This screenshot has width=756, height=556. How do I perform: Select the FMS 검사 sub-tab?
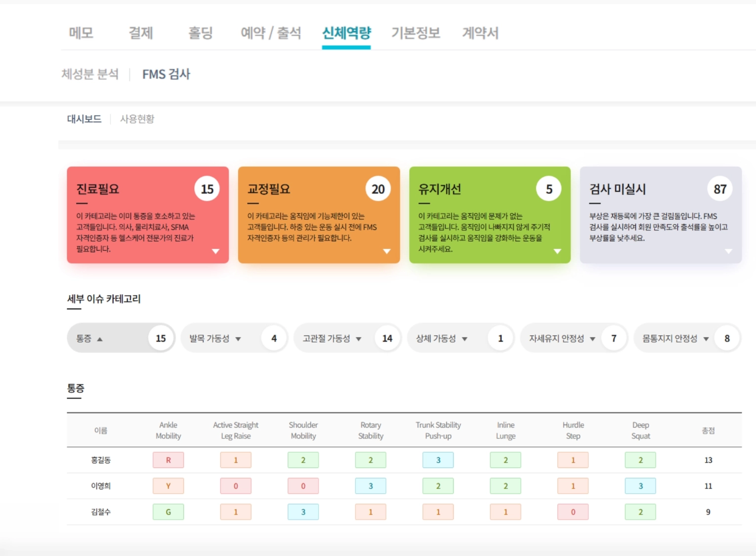pyautogui.click(x=166, y=74)
